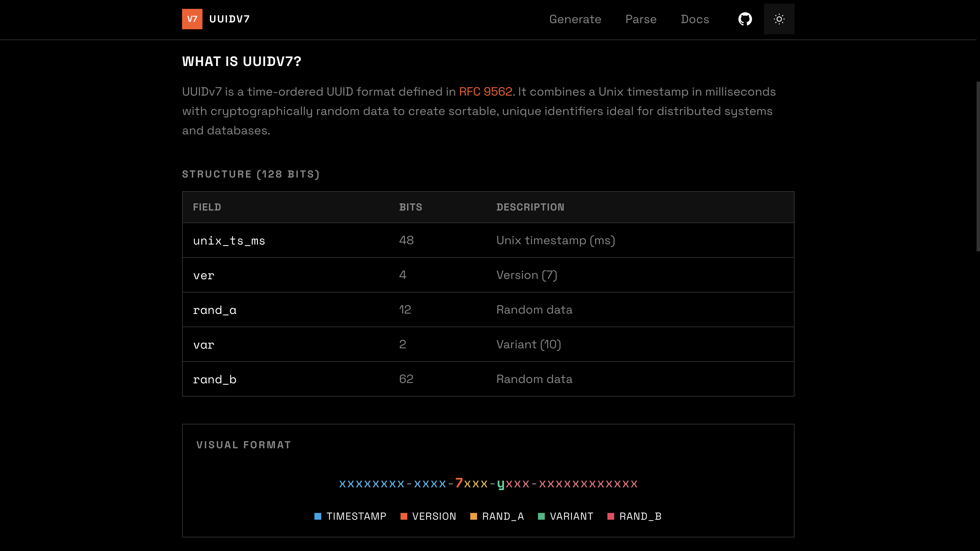Click the yellow RAND_A legend square

[474, 516]
